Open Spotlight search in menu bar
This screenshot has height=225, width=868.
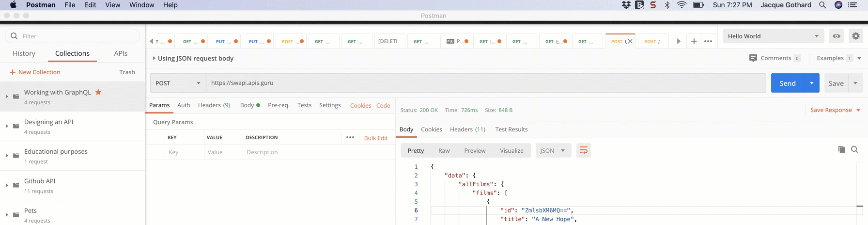point(822,5)
